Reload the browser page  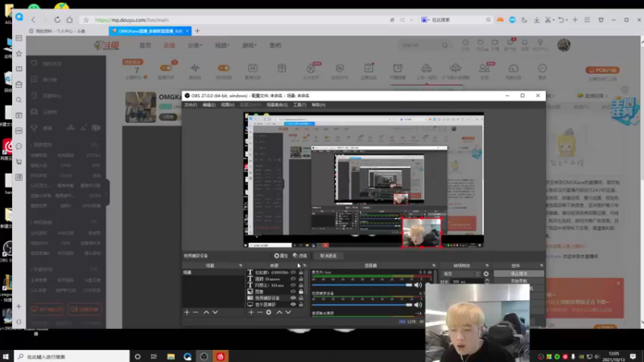click(x=57, y=19)
